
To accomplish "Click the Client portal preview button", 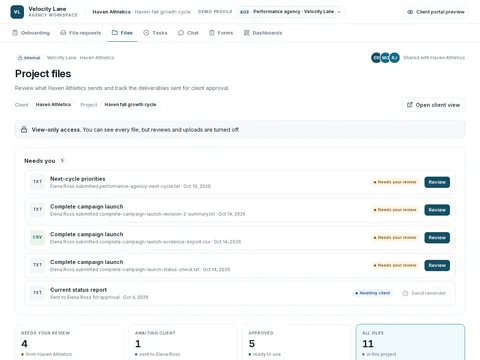I will click(x=436, y=12).
